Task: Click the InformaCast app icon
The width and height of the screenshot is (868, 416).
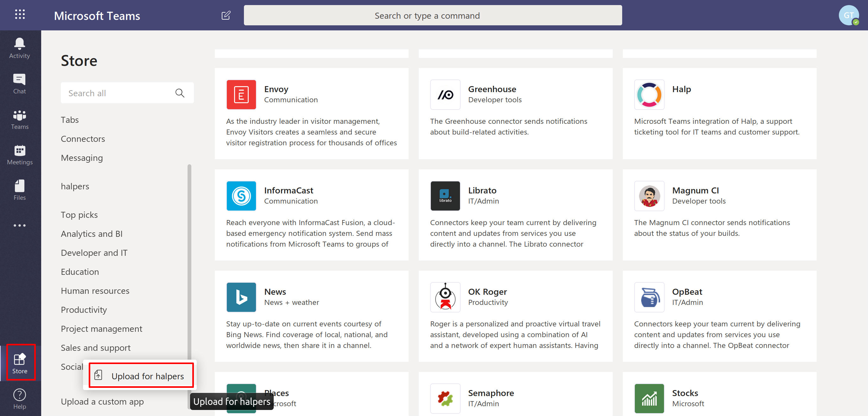Action: click(x=241, y=196)
